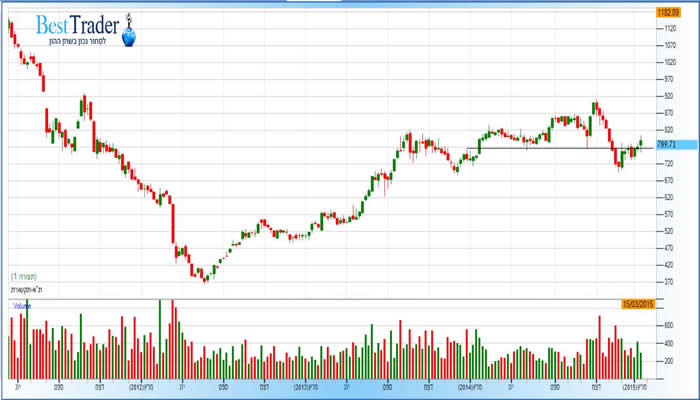Click the 2014 marker on the time axis

click(x=470, y=385)
